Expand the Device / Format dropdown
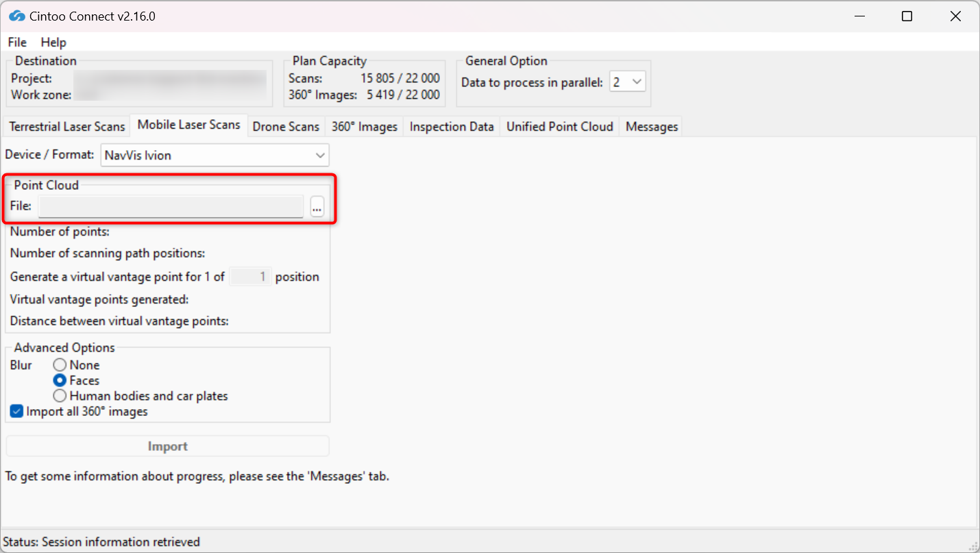 click(x=215, y=156)
